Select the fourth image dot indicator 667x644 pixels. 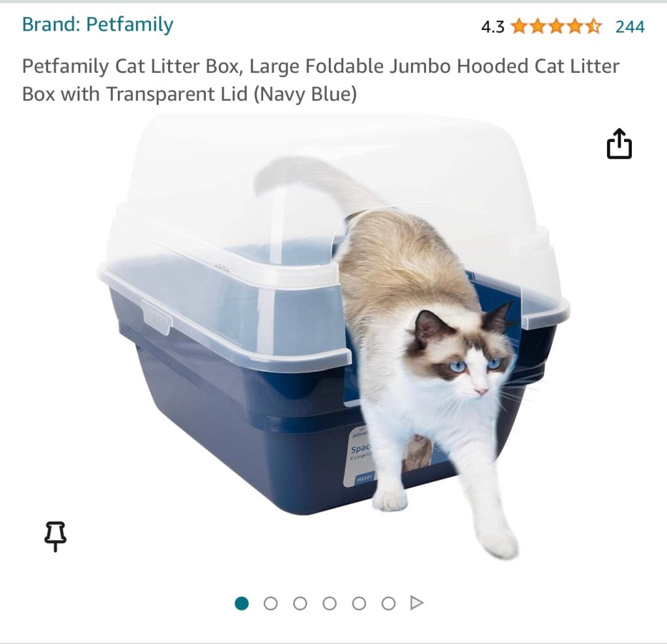329,603
